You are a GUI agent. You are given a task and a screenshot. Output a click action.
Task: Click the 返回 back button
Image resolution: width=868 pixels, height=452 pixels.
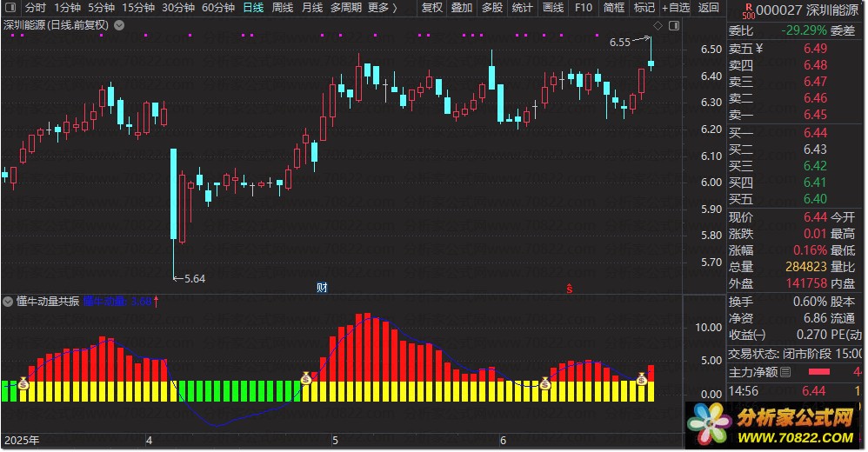709,8
